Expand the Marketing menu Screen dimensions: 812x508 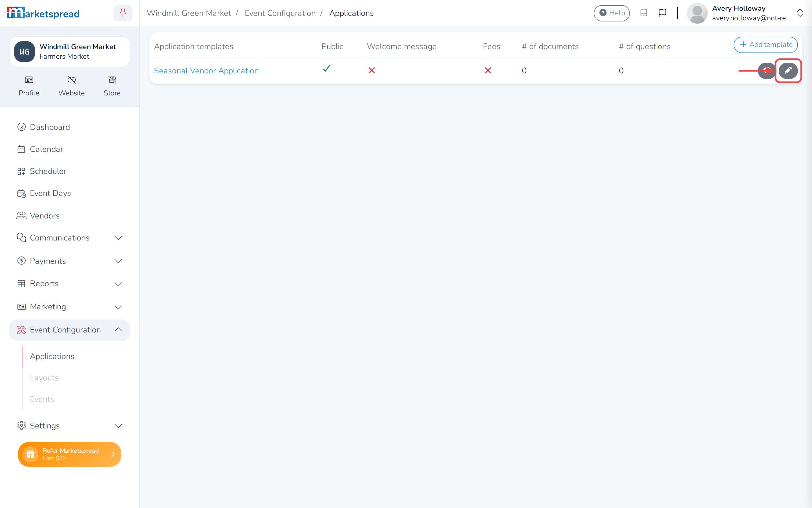[69, 307]
